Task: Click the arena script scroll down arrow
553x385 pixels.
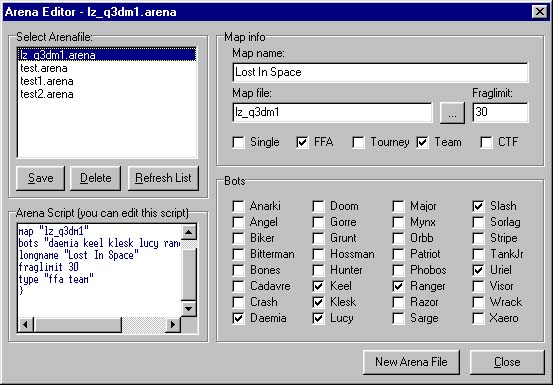Action: (189, 309)
